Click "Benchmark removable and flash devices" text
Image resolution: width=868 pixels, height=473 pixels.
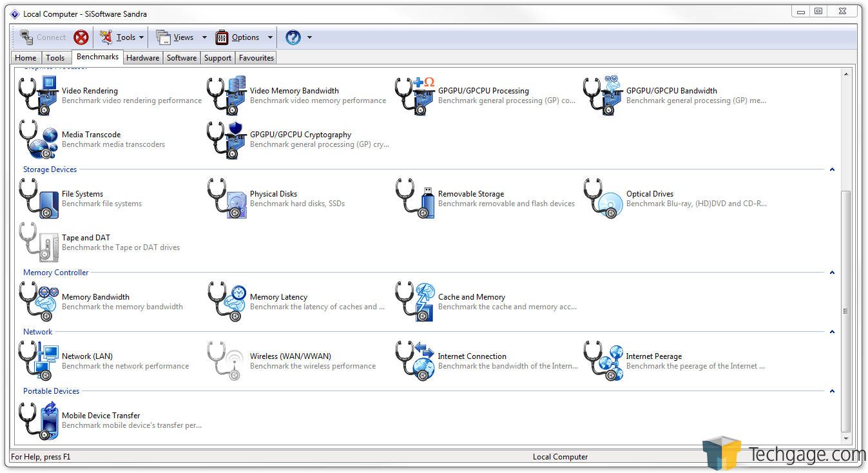click(x=506, y=204)
